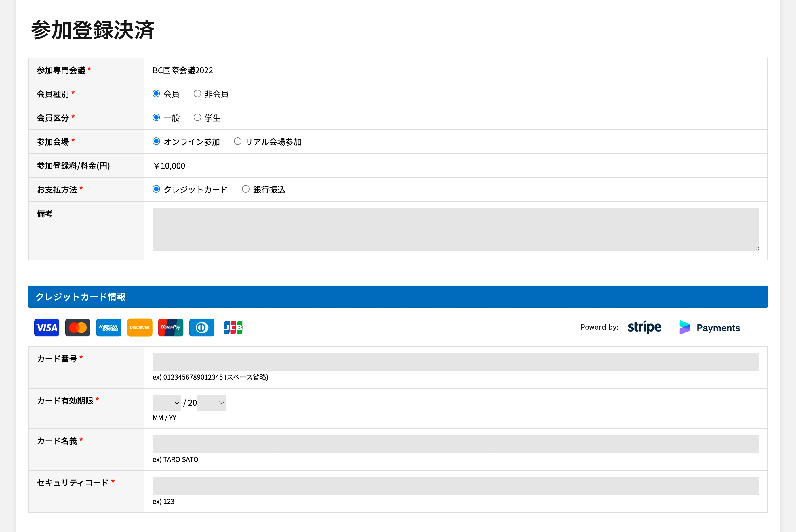Viewport: 796px width, 532px height.
Task: Click the UnionPay card icon
Action: [171, 328]
